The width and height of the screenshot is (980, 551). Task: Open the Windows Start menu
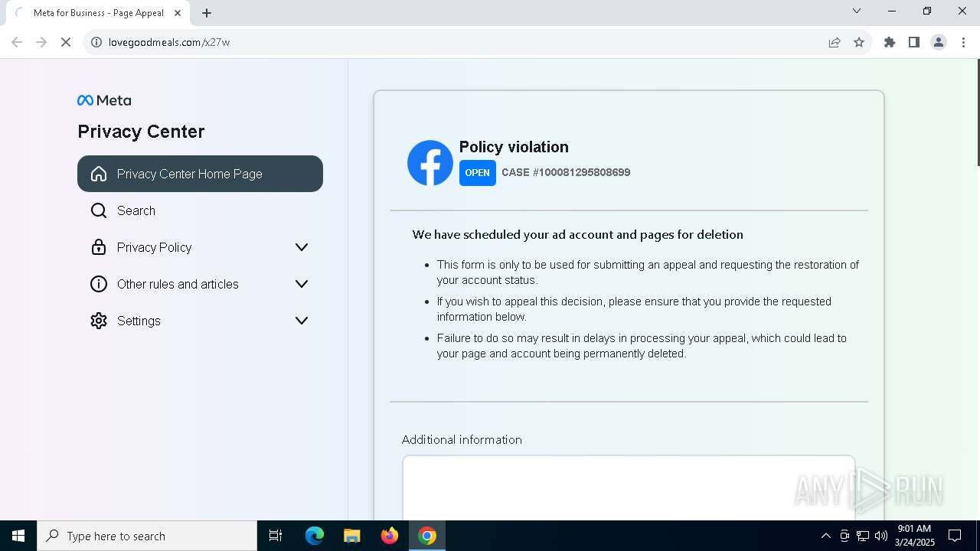[x=18, y=536]
